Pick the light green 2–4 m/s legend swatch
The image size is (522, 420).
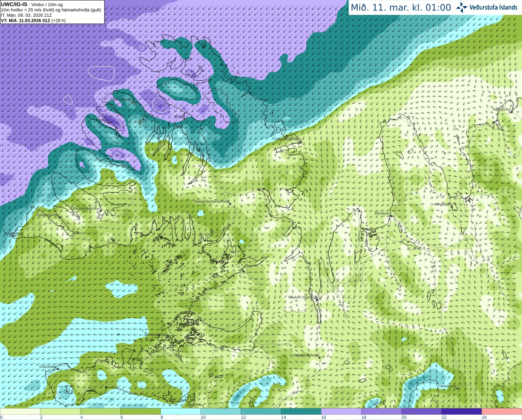click(60, 411)
